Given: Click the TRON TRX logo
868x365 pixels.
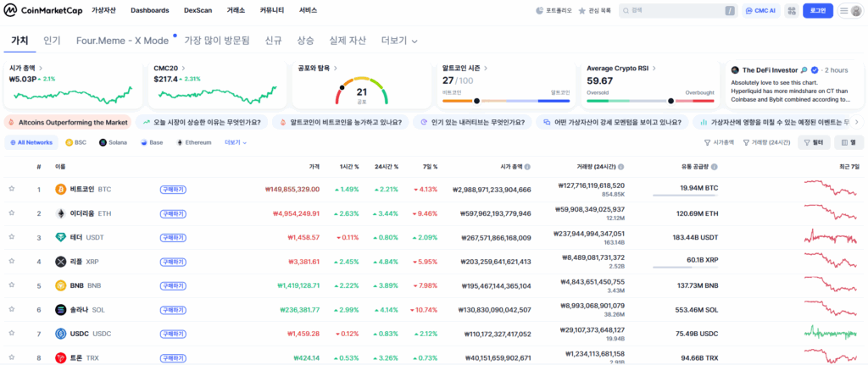Looking at the screenshot, I should (x=60, y=358).
